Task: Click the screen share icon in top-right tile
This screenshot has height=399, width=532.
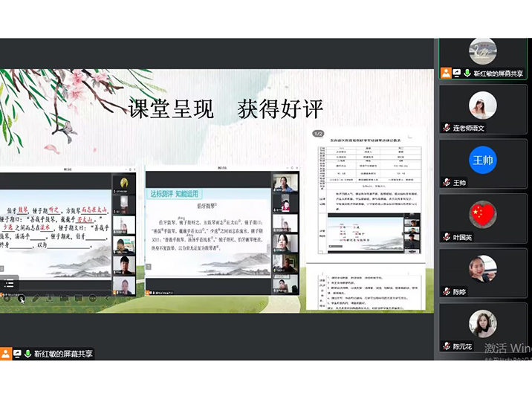Action: coord(457,73)
